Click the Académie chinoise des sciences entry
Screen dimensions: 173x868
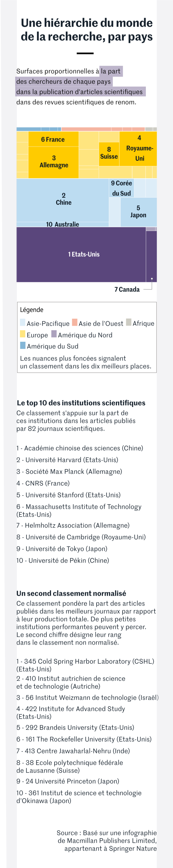tap(80, 448)
